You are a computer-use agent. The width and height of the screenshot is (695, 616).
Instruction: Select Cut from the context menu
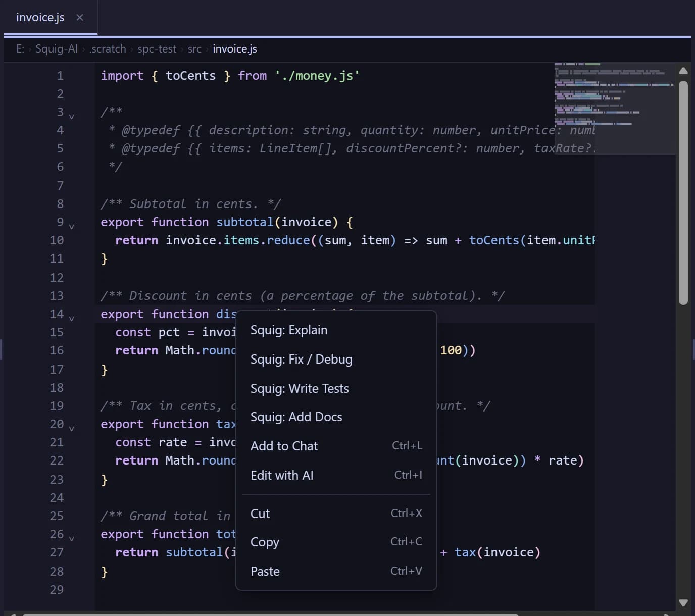[336, 514]
